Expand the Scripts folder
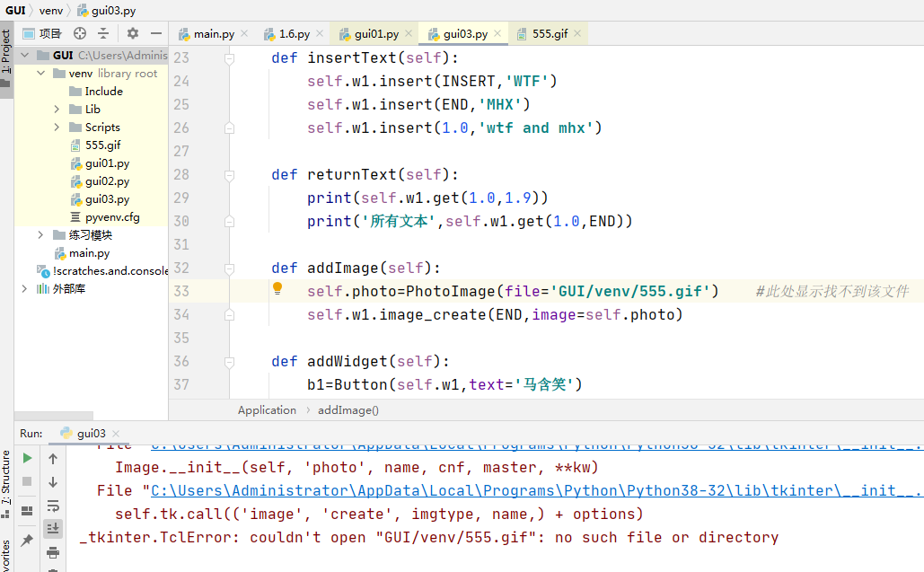This screenshot has width=924, height=572. (x=57, y=128)
